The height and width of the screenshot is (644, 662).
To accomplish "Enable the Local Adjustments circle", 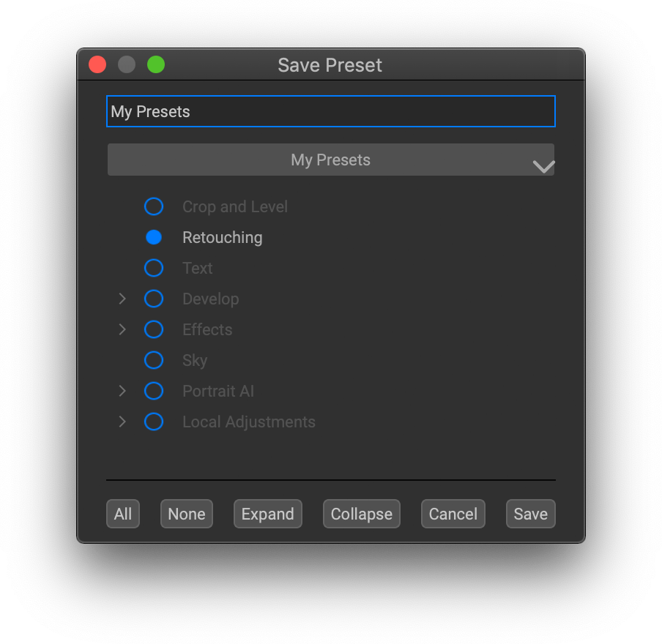I will pos(154,422).
